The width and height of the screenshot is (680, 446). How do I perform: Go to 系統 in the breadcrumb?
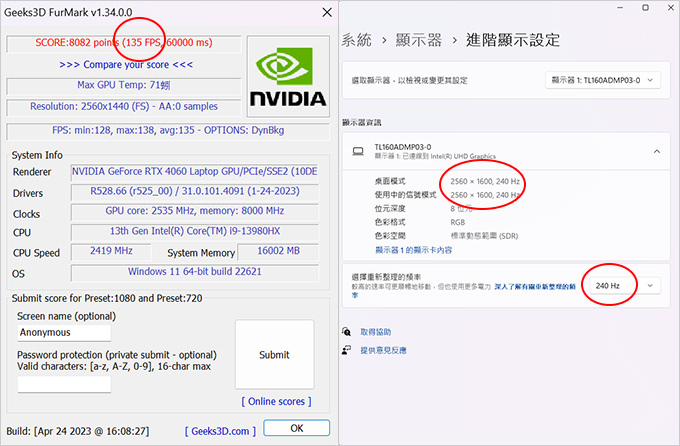click(356, 40)
